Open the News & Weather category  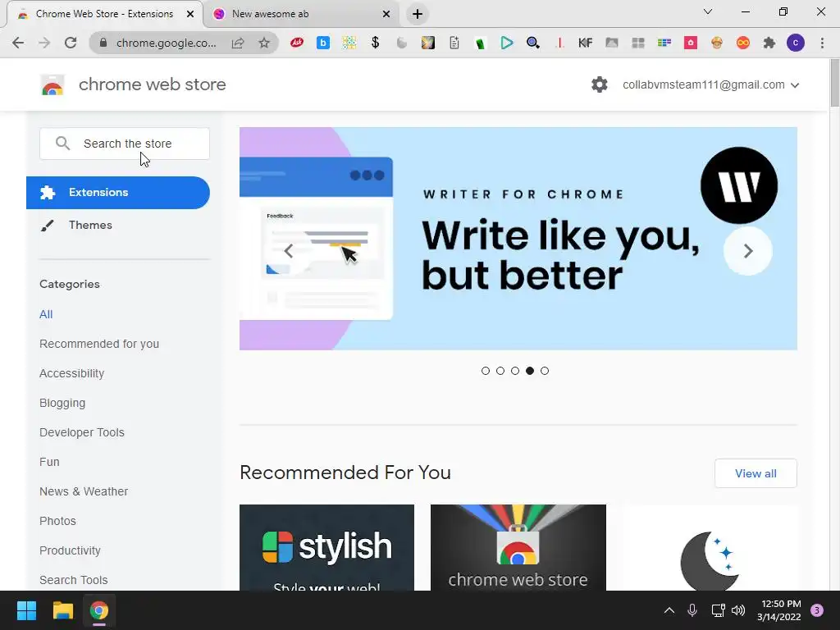point(84,491)
